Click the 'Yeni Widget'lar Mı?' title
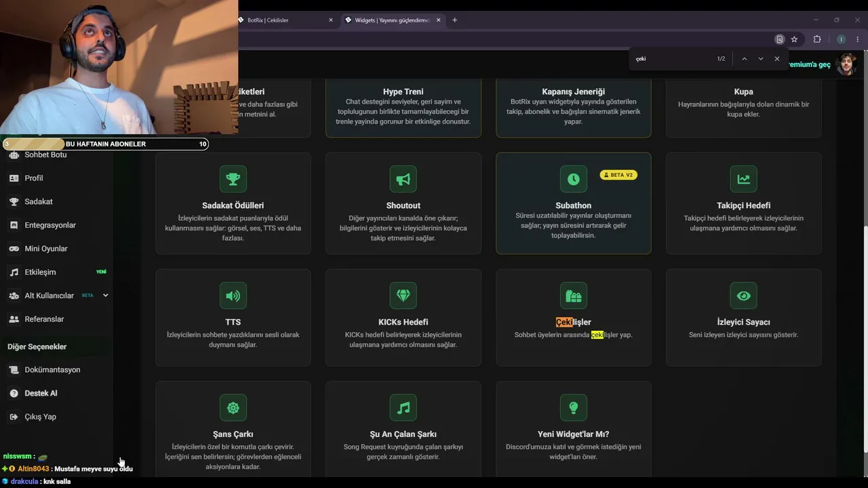868x488 pixels. tap(574, 434)
